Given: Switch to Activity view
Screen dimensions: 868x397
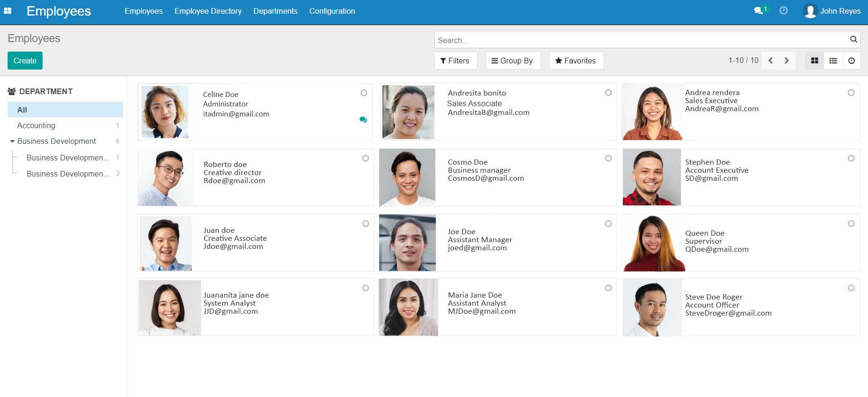Looking at the screenshot, I should coord(851,61).
